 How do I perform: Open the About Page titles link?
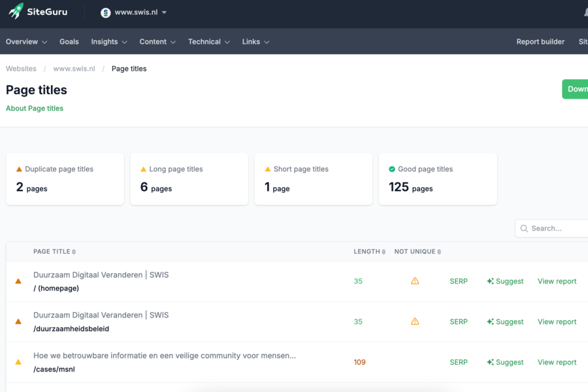35,108
